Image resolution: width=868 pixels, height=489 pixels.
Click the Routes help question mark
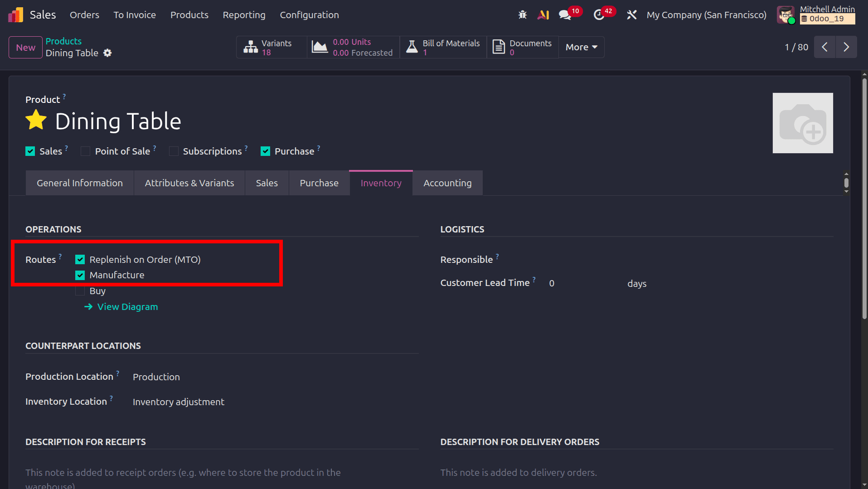[x=60, y=256]
